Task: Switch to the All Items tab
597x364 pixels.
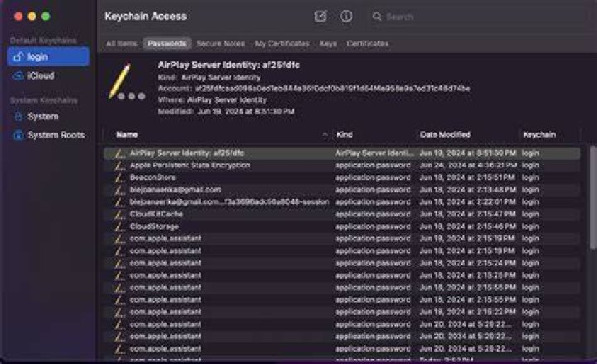Action: tap(121, 43)
